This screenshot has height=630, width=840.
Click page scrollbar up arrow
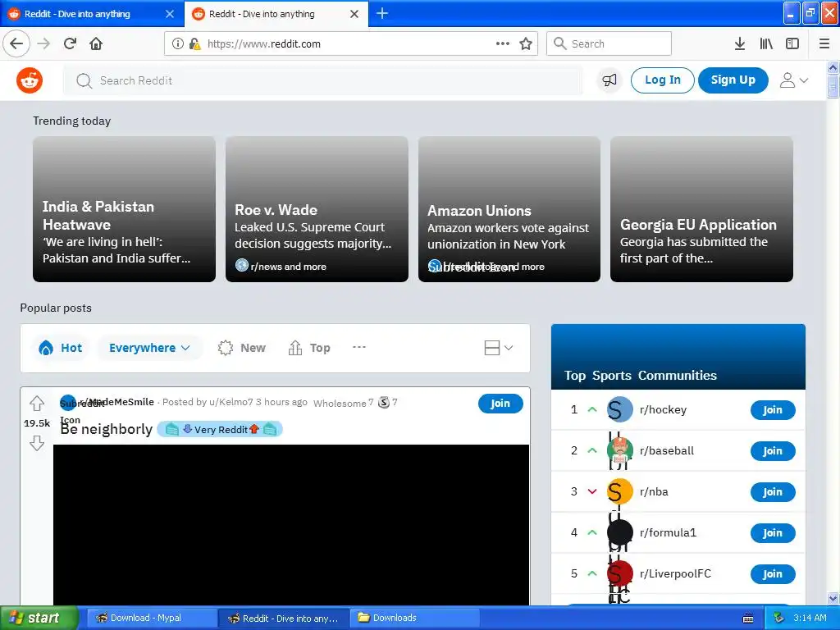[x=833, y=67]
